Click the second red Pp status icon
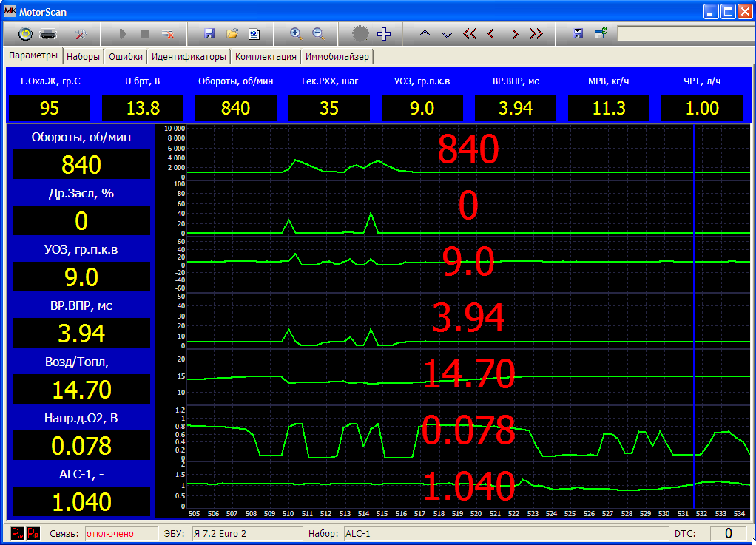 (33, 533)
